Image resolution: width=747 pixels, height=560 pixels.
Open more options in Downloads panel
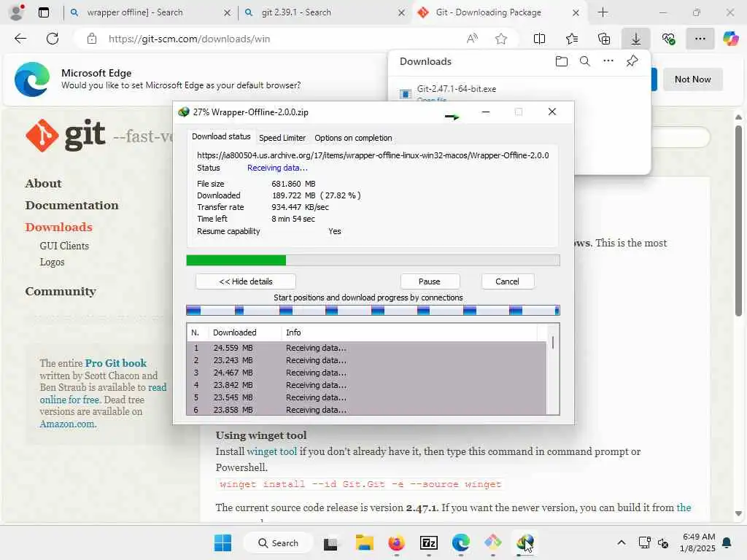click(608, 61)
